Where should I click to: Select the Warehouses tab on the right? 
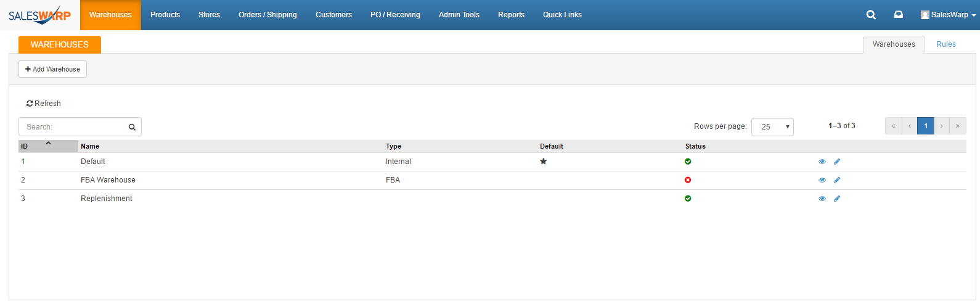point(894,44)
